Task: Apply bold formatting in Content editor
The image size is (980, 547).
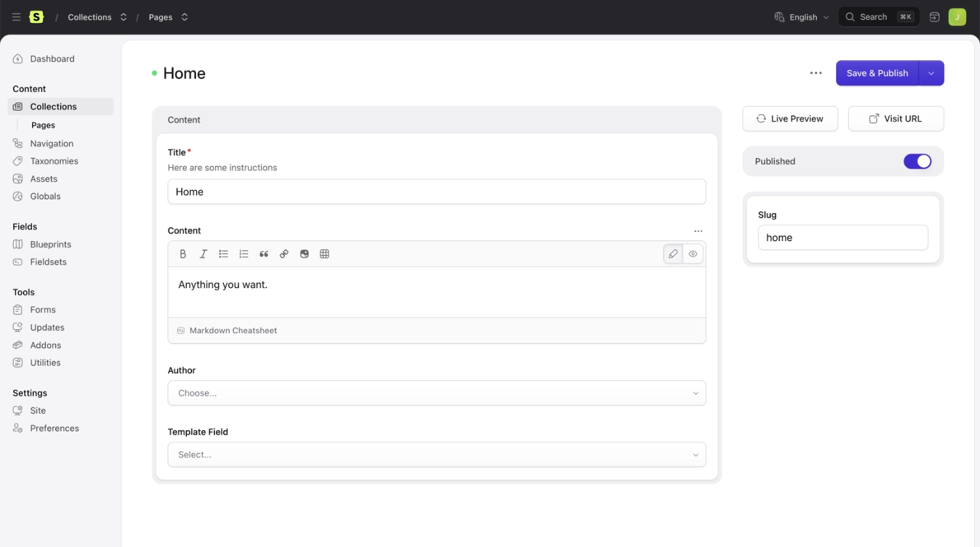Action: coord(183,254)
